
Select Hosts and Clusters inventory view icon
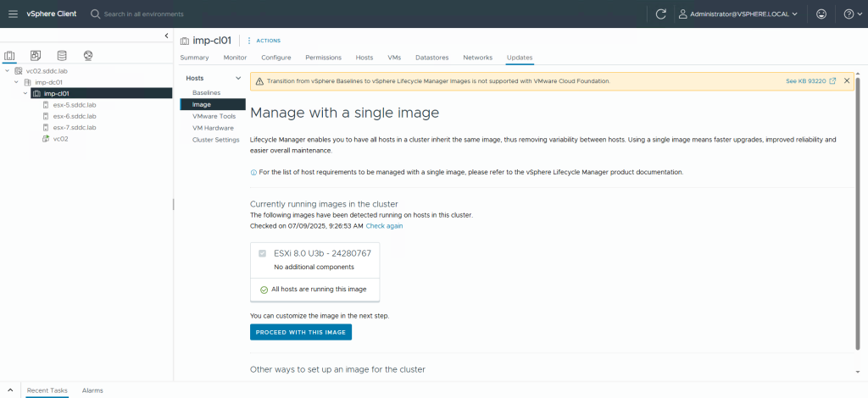tap(10, 56)
